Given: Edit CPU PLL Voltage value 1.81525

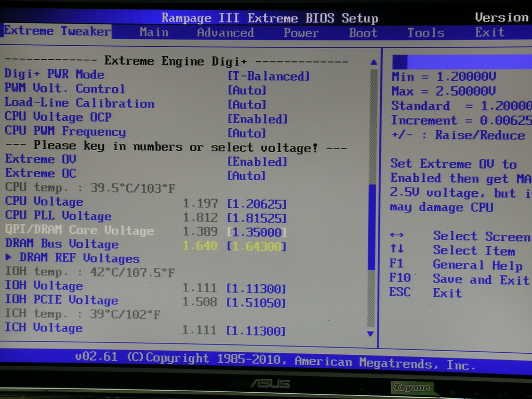Looking at the screenshot, I should tap(257, 218).
